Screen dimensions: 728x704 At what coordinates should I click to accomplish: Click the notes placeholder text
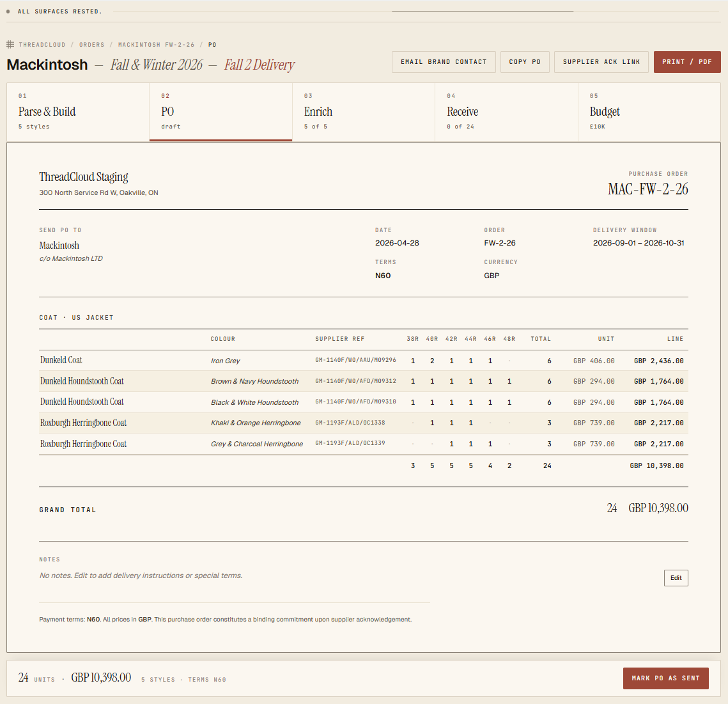[x=141, y=575]
